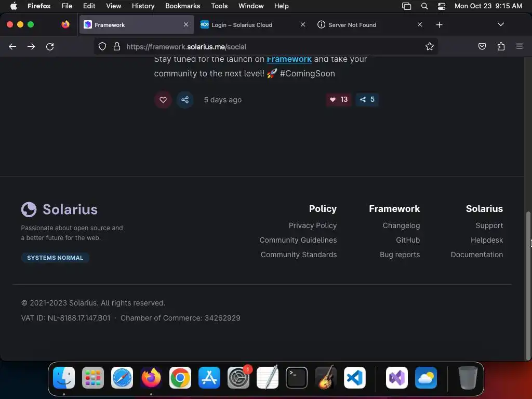The image size is (532, 399).
Task: Click the URL address bar
Action: pos(265,46)
